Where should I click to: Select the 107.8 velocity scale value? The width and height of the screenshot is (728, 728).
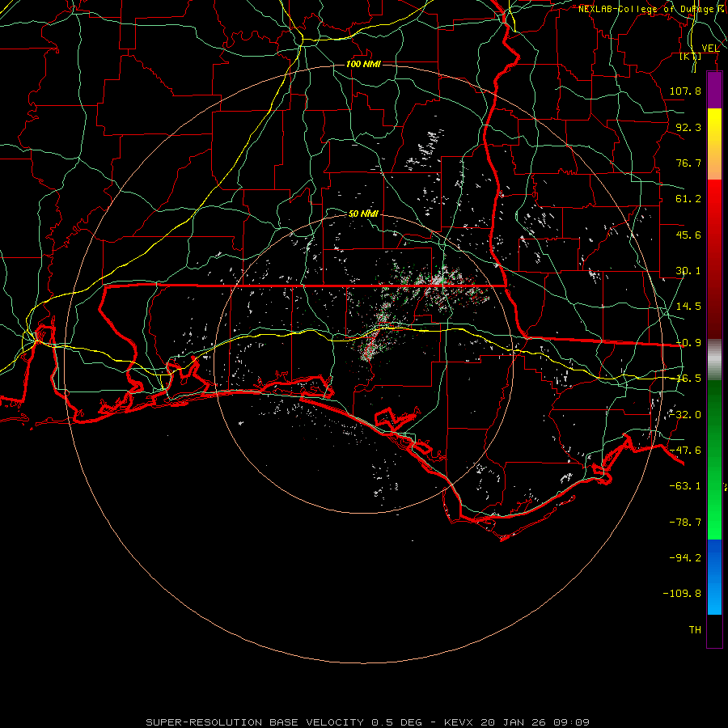click(685, 91)
